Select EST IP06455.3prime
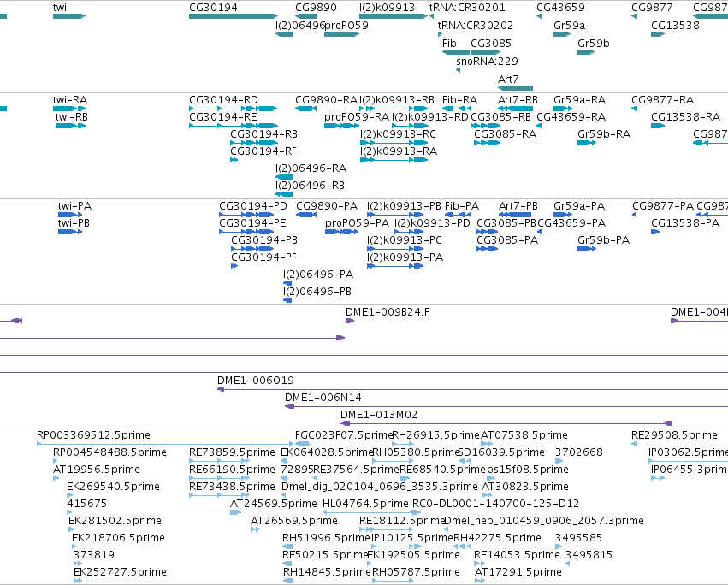 [x=658, y=478]
